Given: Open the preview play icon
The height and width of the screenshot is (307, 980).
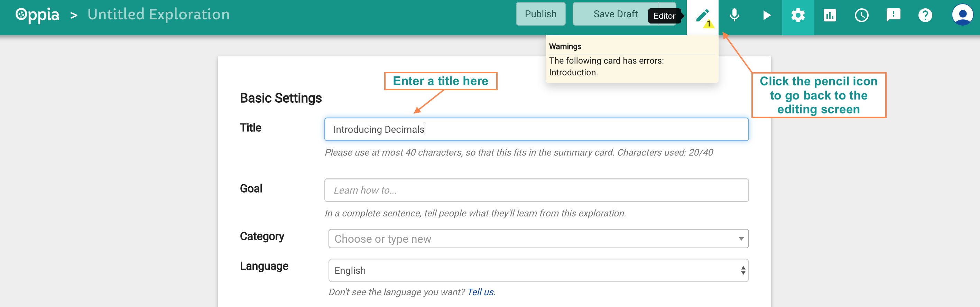Looking at the screenshot, I should tap(766, 16).
